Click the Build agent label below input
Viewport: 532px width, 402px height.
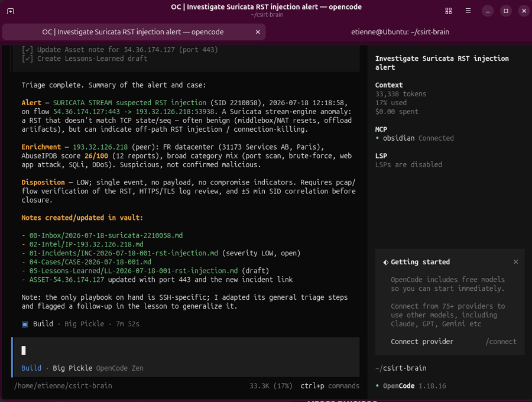pos(31,368)
